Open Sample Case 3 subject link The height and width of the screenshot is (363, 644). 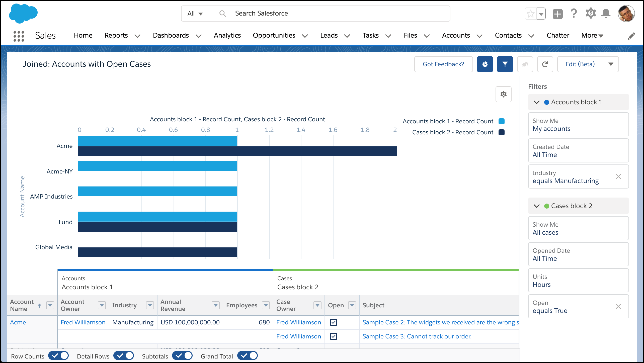[x=417, y=336]
